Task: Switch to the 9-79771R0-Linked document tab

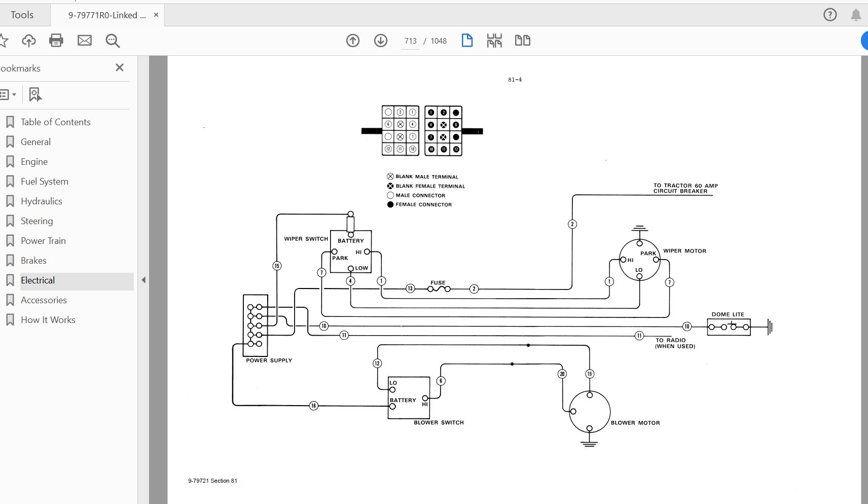Action: coord(107,15)
